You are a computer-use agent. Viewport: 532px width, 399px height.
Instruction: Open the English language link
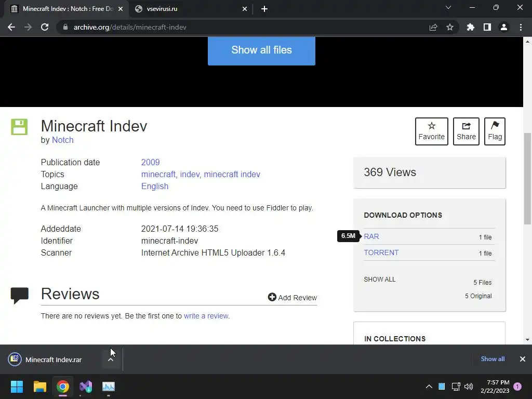[x=155, y=187]
